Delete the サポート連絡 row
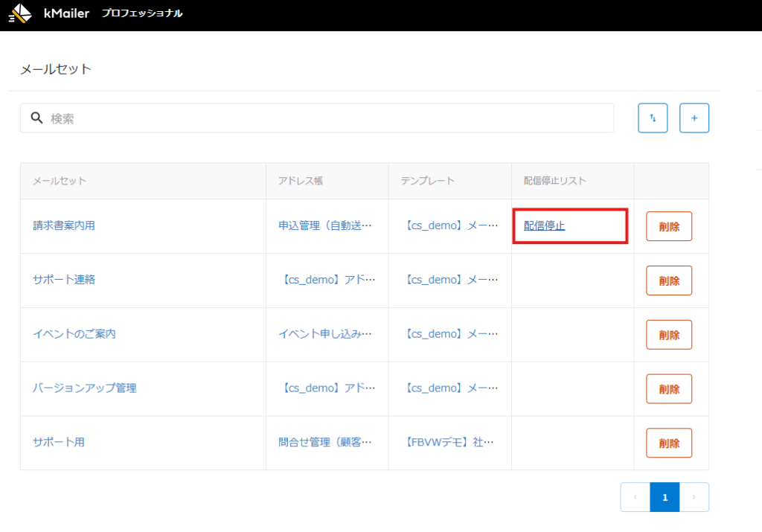 [669, 281]
